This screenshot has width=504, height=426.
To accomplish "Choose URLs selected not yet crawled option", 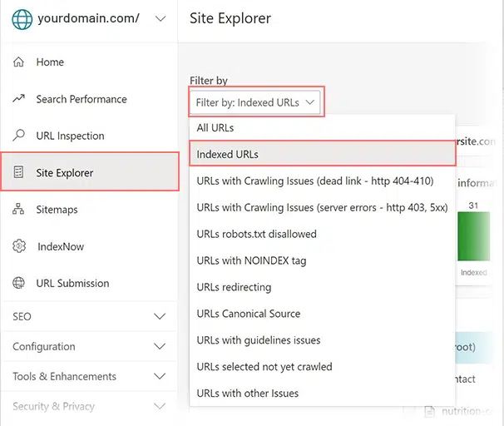I will click(x=323, y=367).
